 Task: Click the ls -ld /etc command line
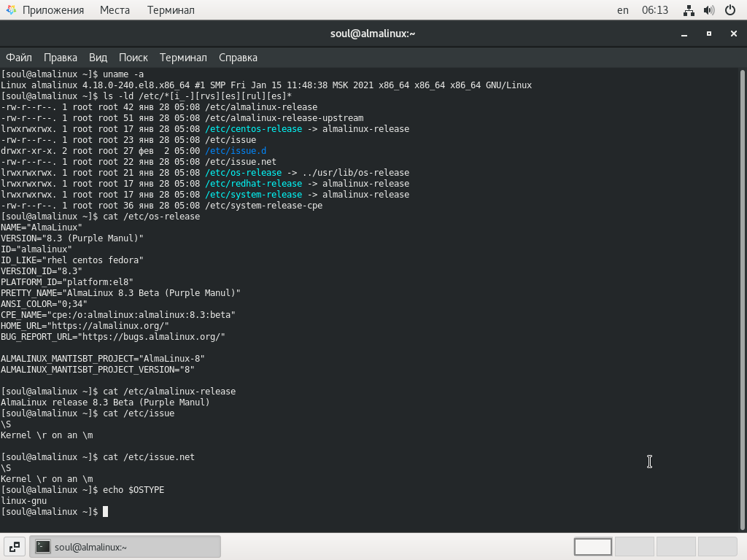pos(197,96)
